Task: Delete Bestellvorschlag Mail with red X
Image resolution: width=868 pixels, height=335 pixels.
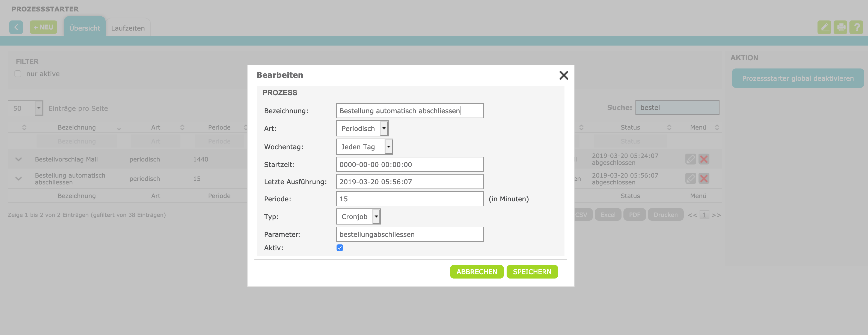Action: 704,159
